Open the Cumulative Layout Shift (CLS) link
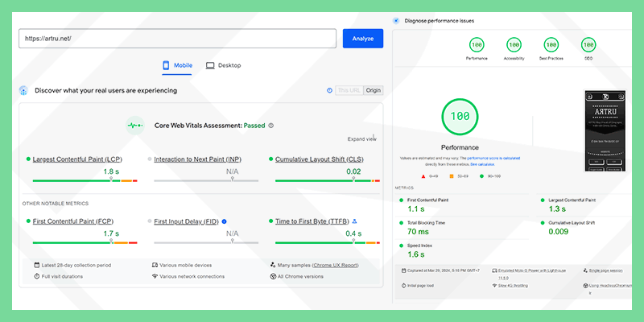The image size is (644, 322). click(319, 159)
